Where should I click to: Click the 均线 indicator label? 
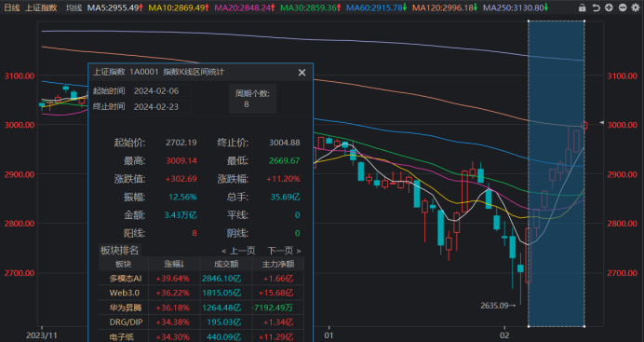[74, 7]
